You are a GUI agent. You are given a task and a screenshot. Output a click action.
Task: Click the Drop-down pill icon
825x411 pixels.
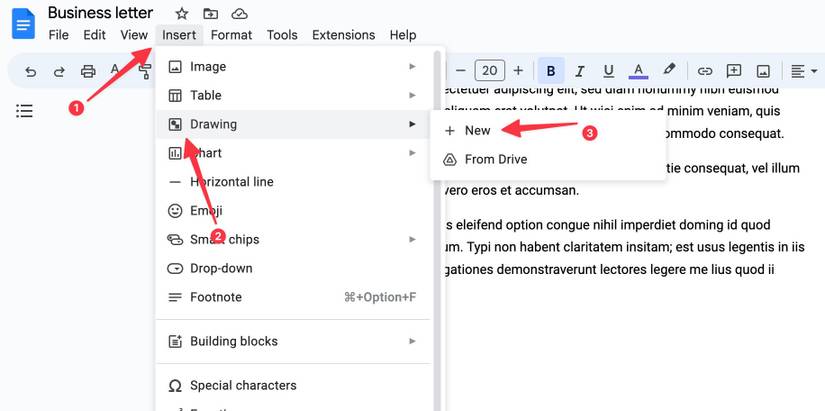[x=175, y=268]
